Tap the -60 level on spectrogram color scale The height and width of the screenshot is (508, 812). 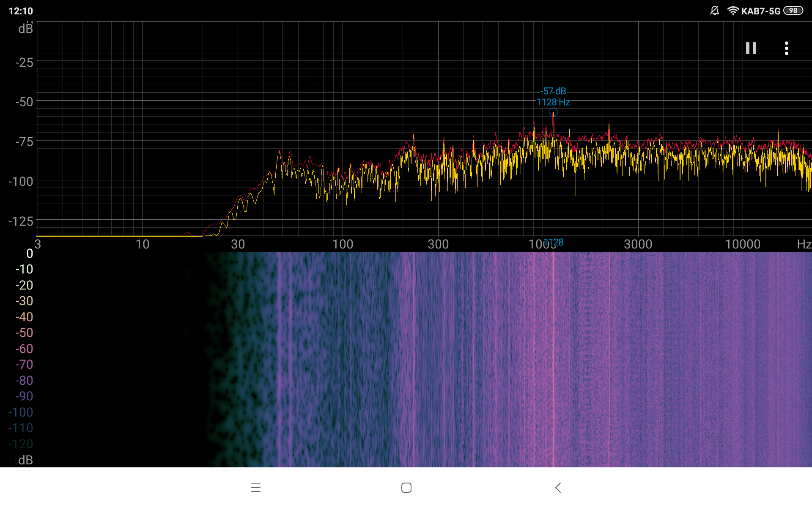24,349
